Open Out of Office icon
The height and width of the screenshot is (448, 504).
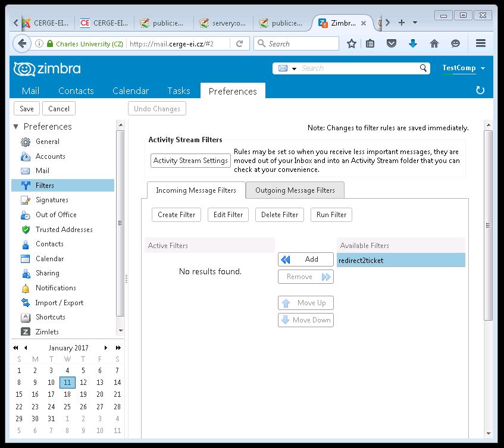(x=26, y=215)
